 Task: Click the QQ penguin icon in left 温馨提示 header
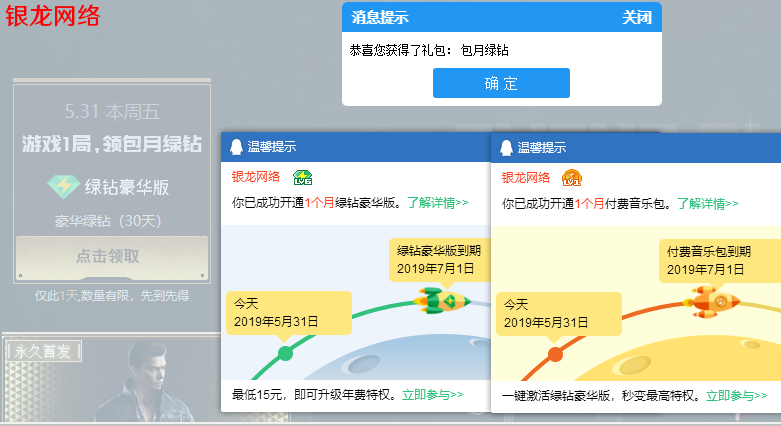pyautogui.click(x=237, y=147)
